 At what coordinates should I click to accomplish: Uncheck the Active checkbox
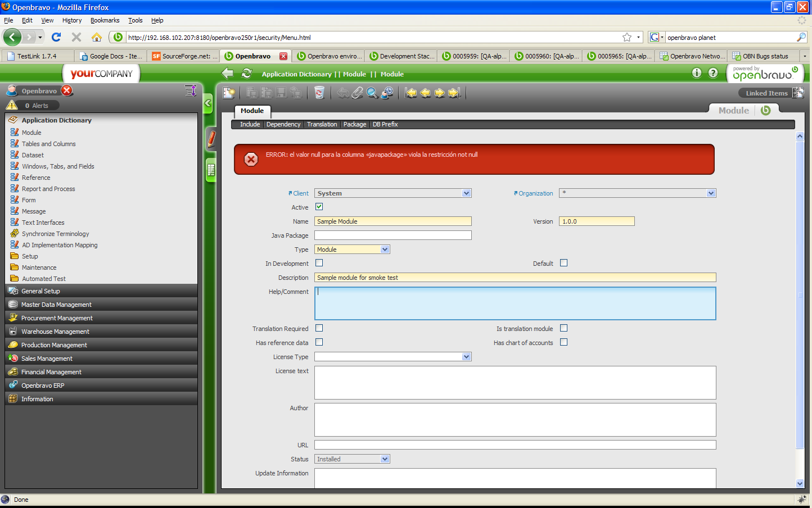coord(319,207)
